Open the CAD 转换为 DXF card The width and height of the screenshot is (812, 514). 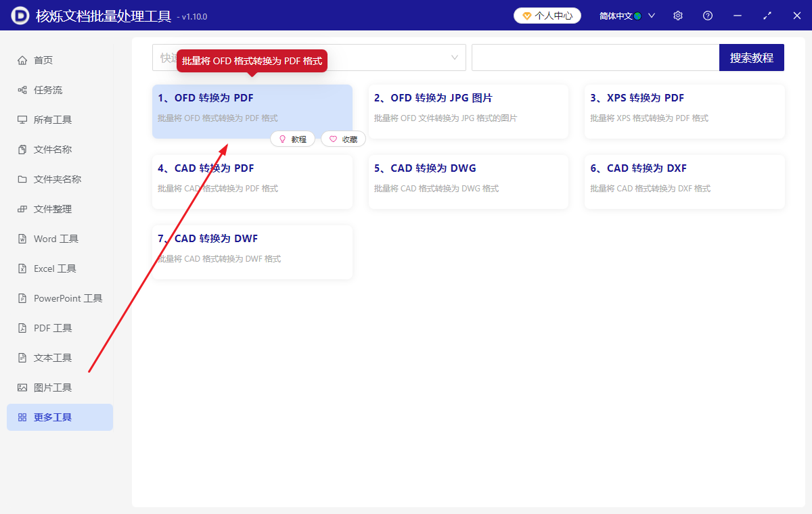(x=685, y=182)
